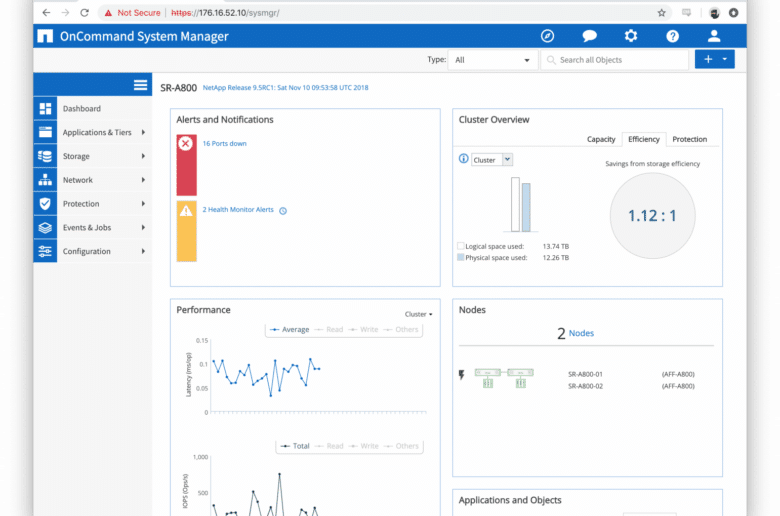The height and width of the screenshot is (516, 780).
Task: Switch to the Protection tab in Cluster Overview
Action: (689, 139)
